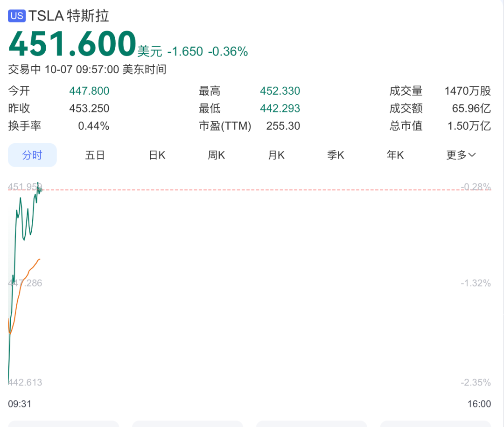504x427 pixels.
Task: Switch to the 周K weekly tab
Action: [216, 155]
